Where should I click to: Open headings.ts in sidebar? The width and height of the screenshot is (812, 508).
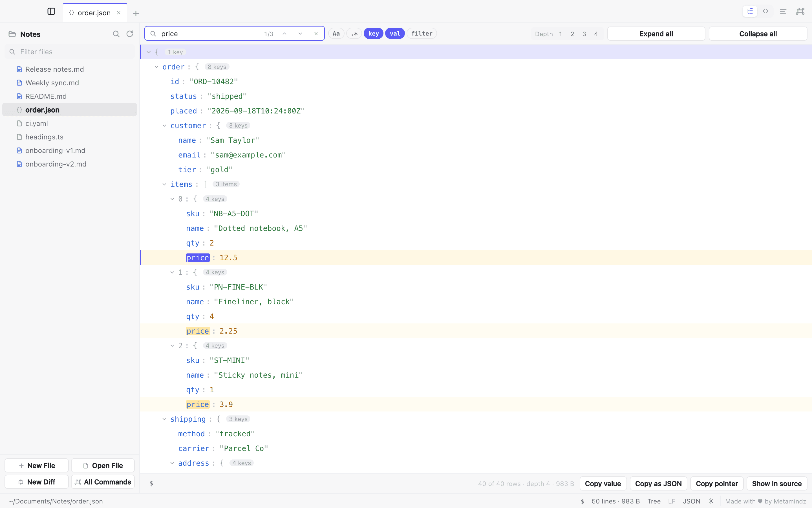coord(69,137)
